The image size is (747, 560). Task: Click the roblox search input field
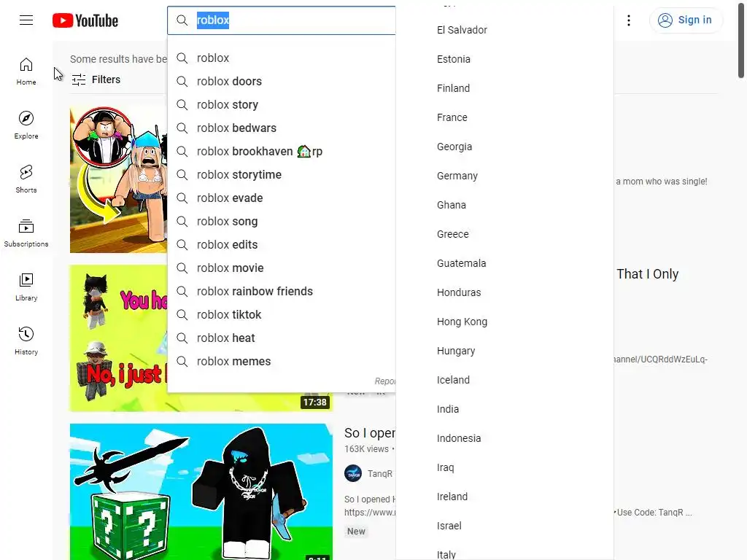click(x=281, y=20)
